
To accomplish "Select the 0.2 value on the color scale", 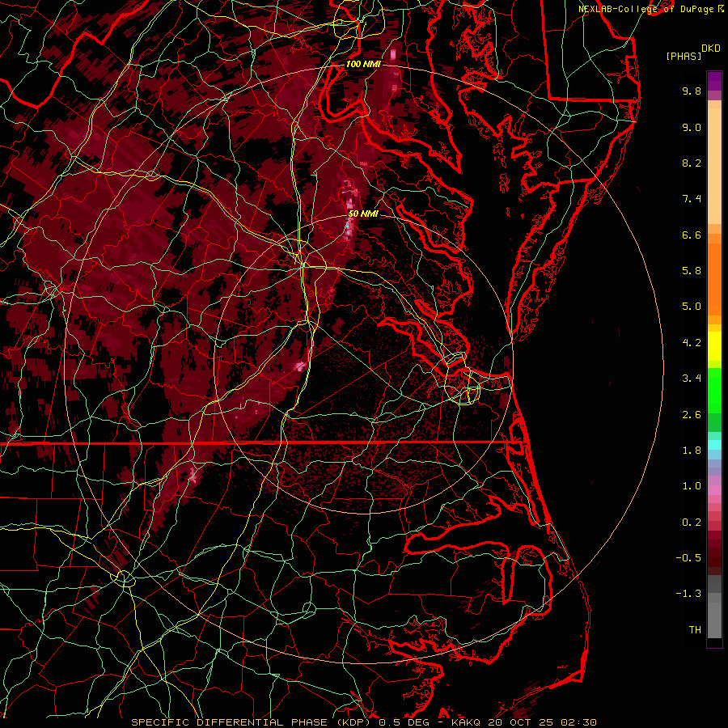I will click(x=692, y=523).
